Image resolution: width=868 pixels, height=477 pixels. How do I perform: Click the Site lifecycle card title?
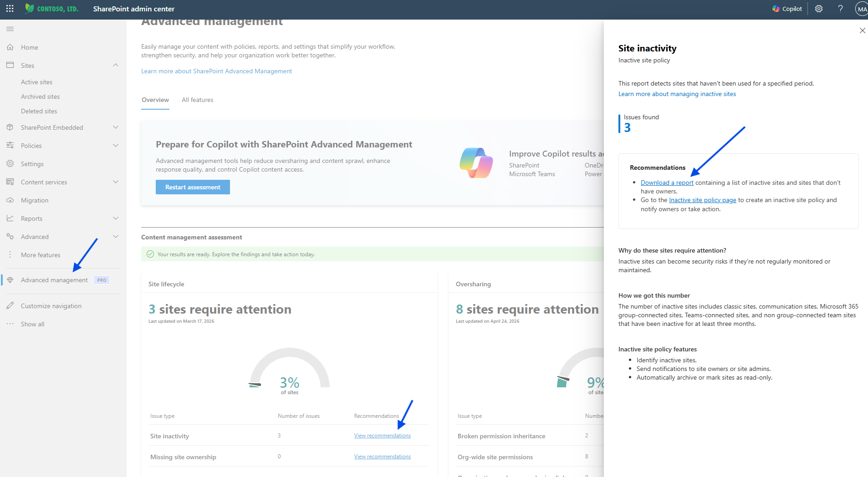[x=166, y=284]
